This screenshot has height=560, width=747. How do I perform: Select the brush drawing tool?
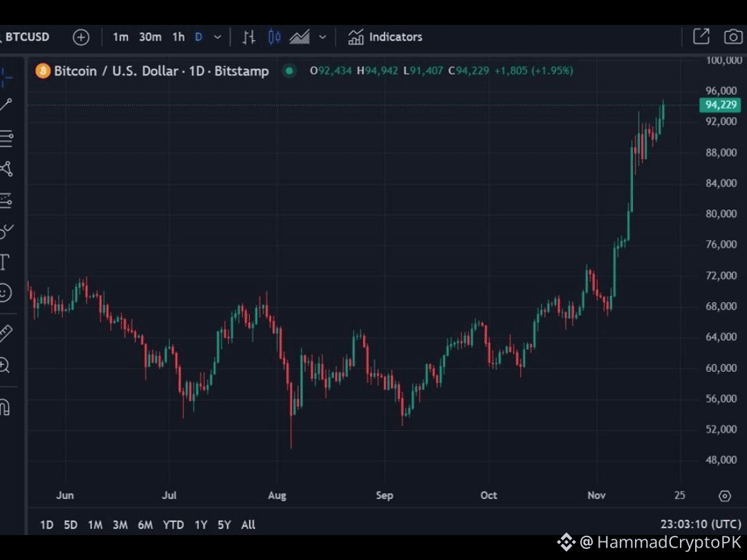[x=6, y=232]
